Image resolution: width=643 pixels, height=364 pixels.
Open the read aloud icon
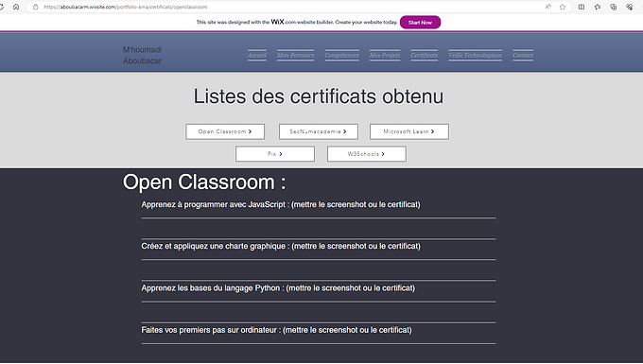coord(547,7)
